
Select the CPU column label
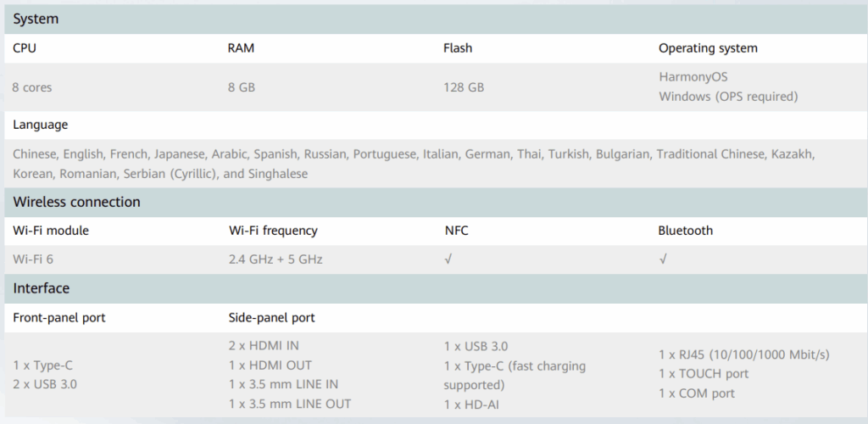25,48
